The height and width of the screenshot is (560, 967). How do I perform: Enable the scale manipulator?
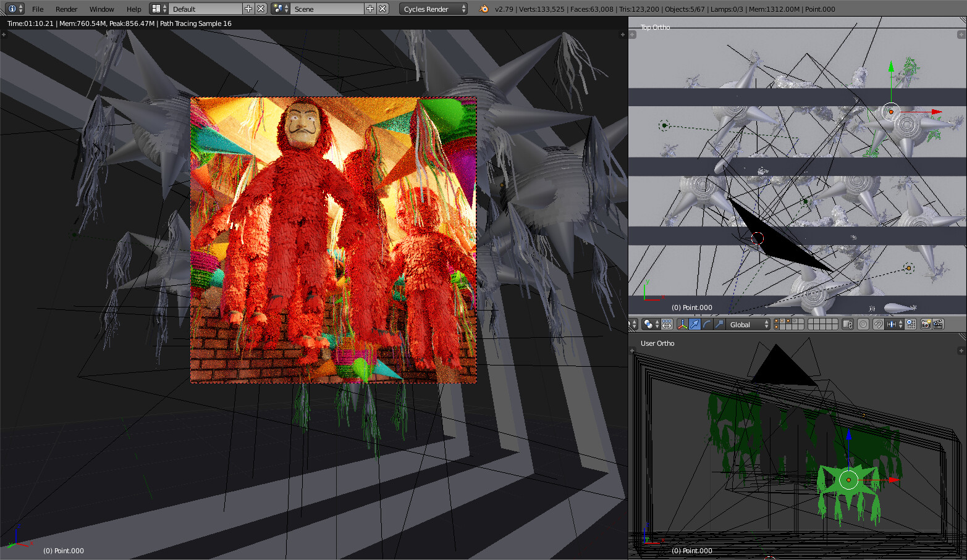point(720,324)
